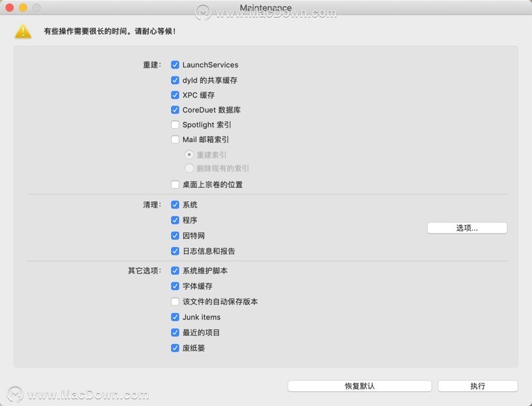532x406 pixels.
Task: Toggle 日志信息和报告 checkbox
Action: coord(175,251)
